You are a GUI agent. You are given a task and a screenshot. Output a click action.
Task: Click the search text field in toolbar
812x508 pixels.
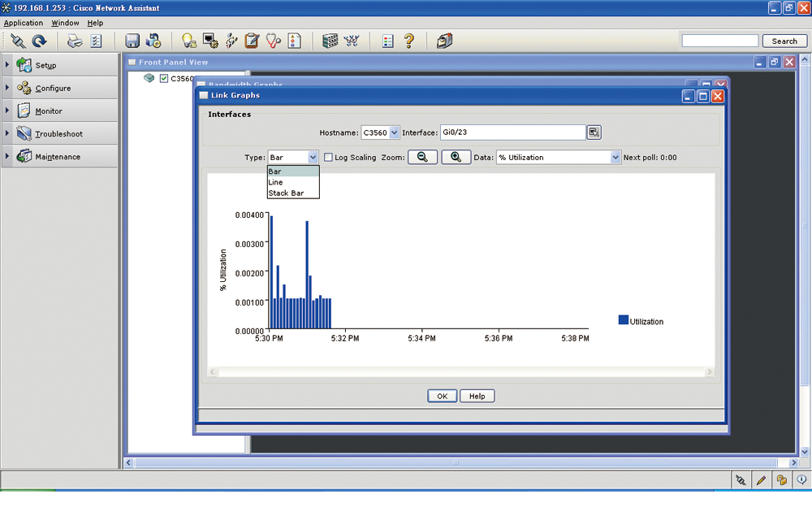719,41
